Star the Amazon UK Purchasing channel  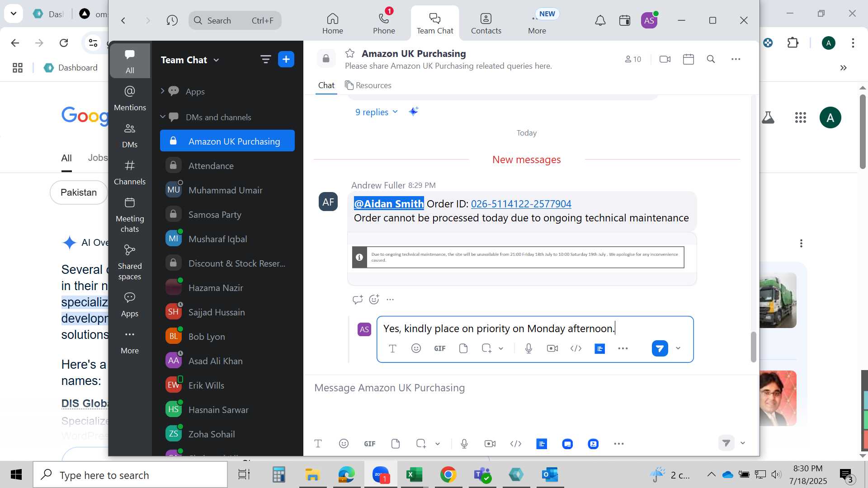tap(349, 53)
